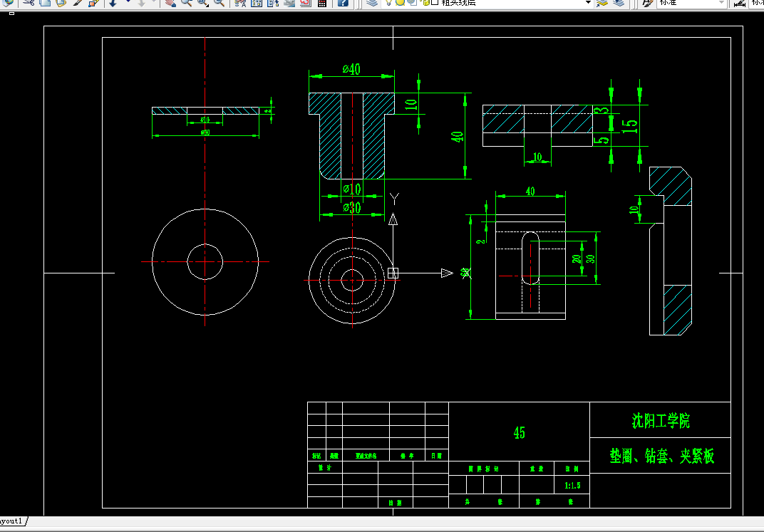Screen dimensions: 764x532
Task: Open the Text Style manager icon
Action: click(x=648, y=2)
